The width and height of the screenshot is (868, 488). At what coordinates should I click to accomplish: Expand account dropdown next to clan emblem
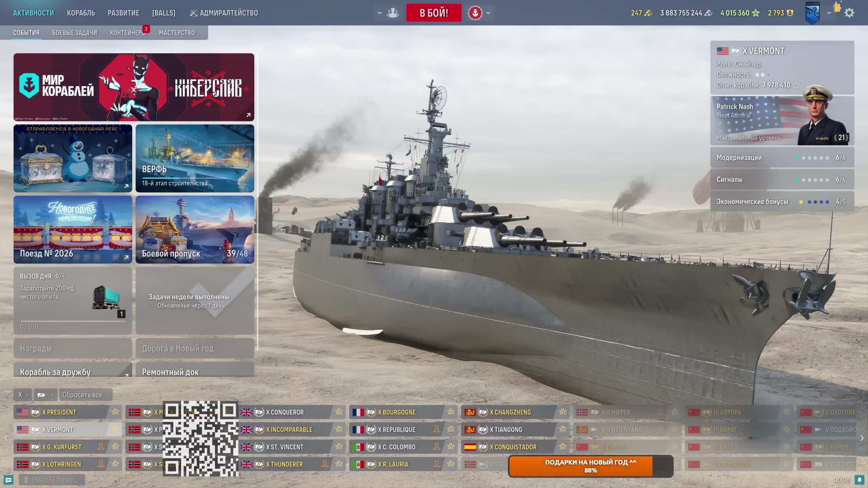(x=829, y=13)
